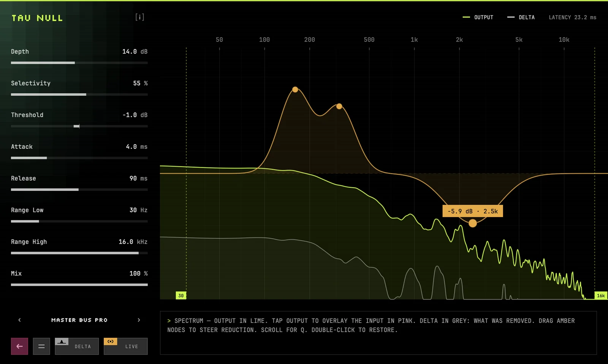
Task: Go to next preset with right chevron
Action: click(139, 320)
